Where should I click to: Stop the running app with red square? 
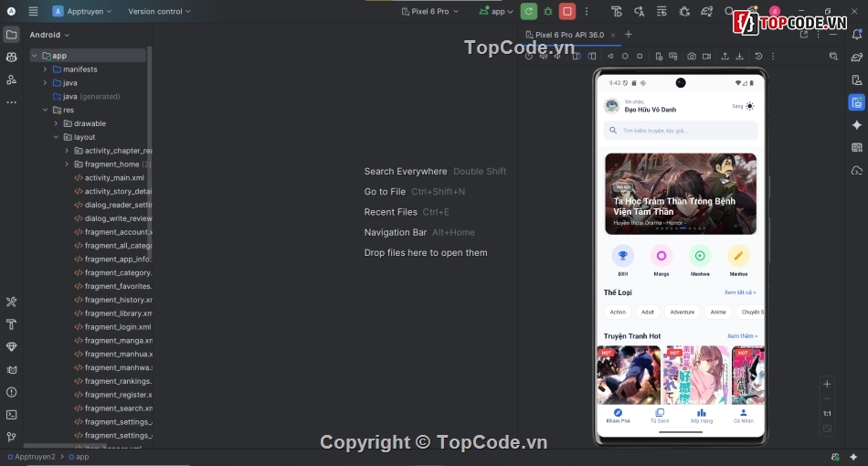pyautogui.click(x=566, y=11)
